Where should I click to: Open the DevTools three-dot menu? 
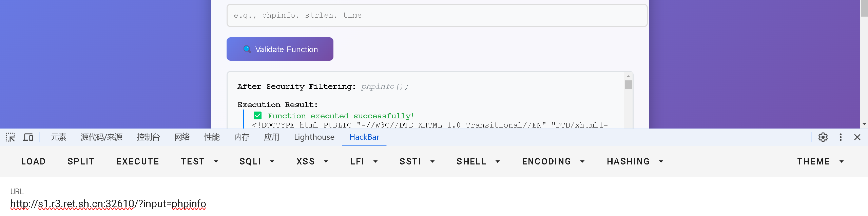841,137
